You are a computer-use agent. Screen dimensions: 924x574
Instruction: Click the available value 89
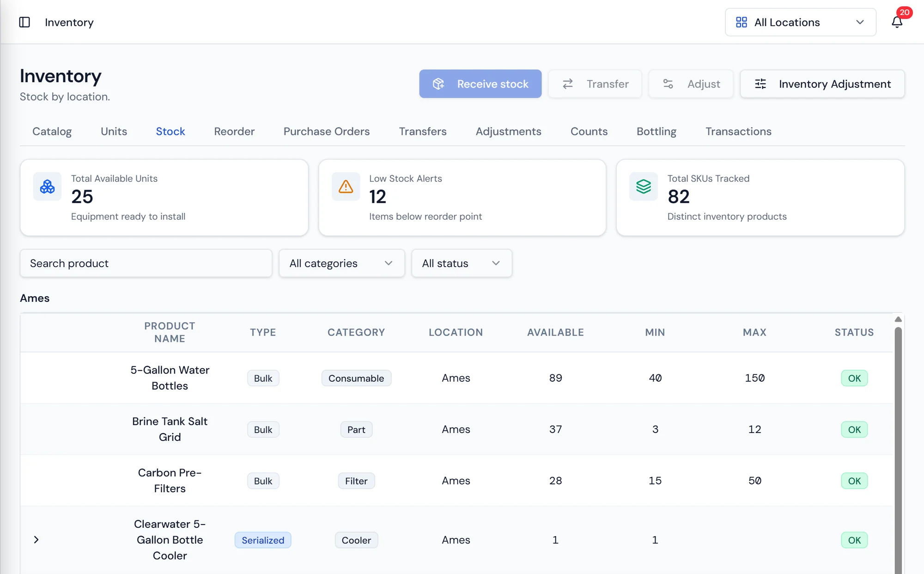pos(555,378)
